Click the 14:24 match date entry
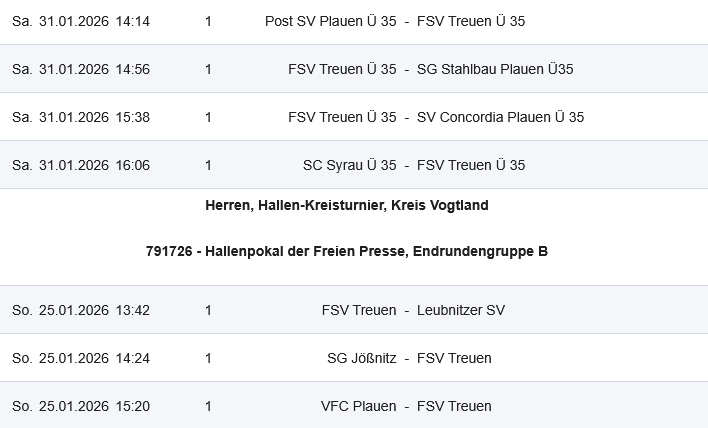The height and width of the screenshot is (428, 708). pos(81,358)
